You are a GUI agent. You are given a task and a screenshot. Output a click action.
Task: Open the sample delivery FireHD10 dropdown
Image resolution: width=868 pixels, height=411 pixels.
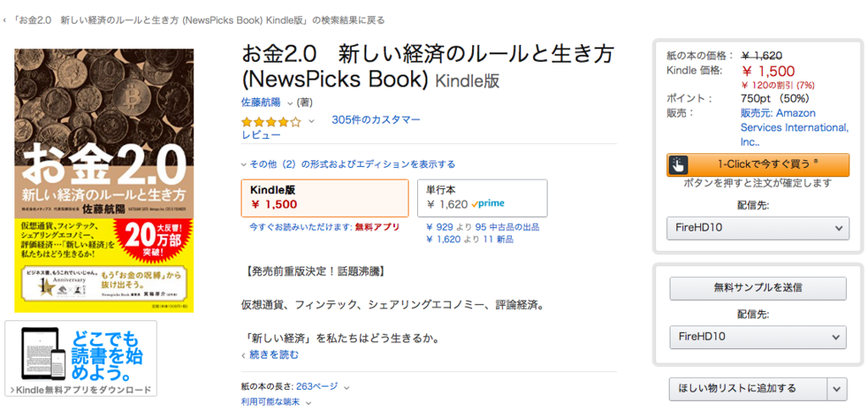758,337
